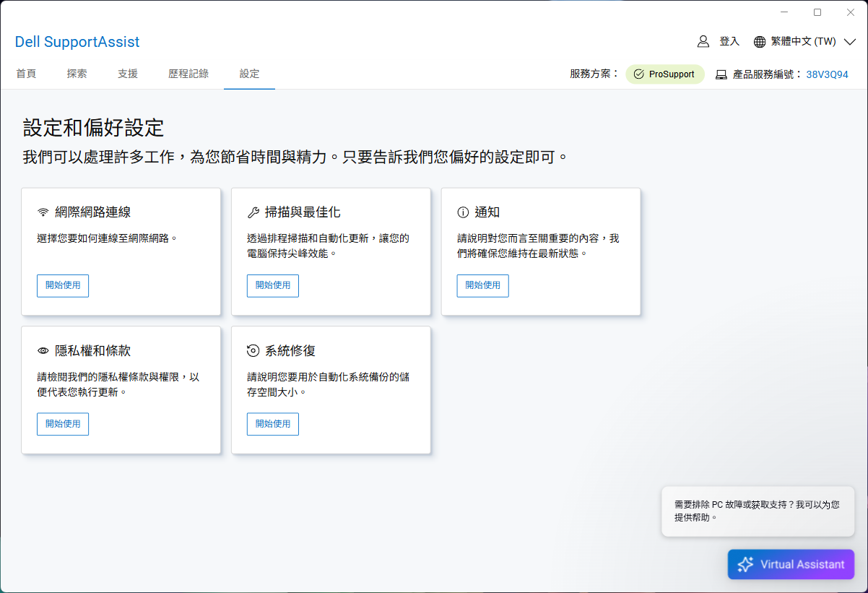Click the 通知 card title
Viewport: 868px width, 593px height.
coord(487,212)
